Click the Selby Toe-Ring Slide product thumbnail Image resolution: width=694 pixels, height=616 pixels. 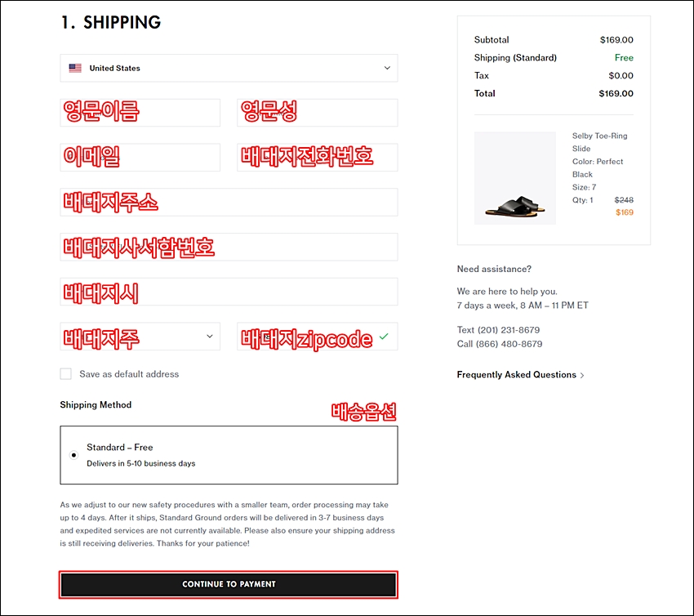(x=514, y=178)
